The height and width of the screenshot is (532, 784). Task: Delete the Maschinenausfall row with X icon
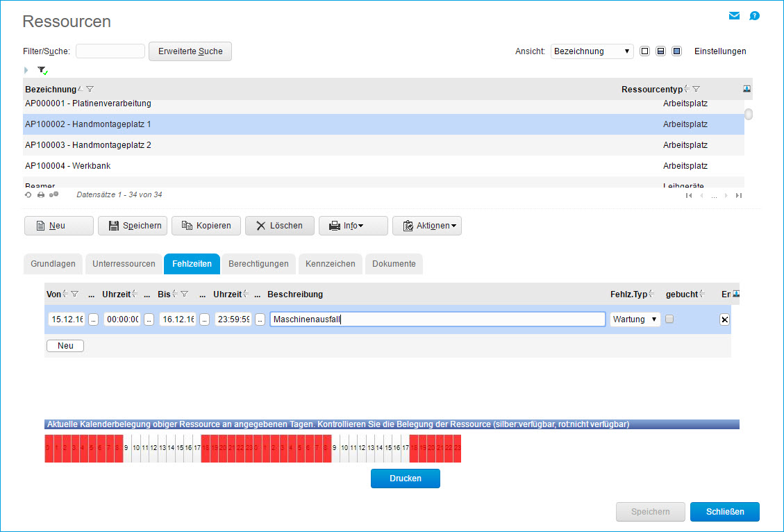click(x=724, y=319)
